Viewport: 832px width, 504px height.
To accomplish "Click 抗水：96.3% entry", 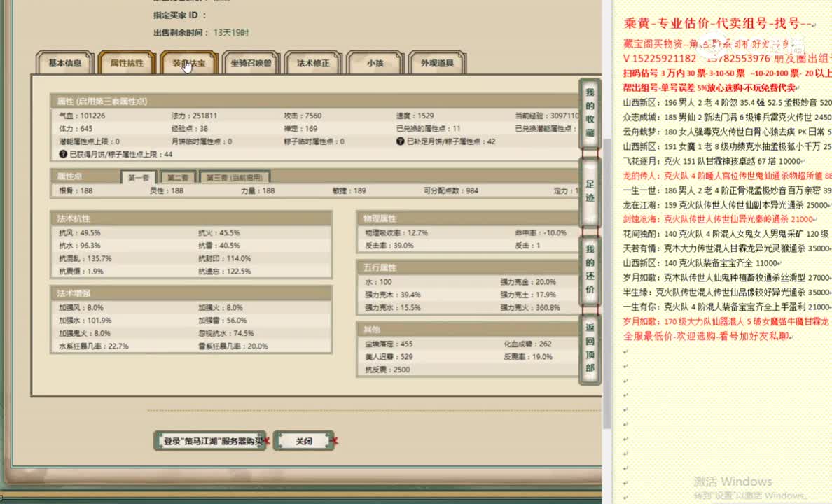I will pyautogui.click(x=80, y=246).
